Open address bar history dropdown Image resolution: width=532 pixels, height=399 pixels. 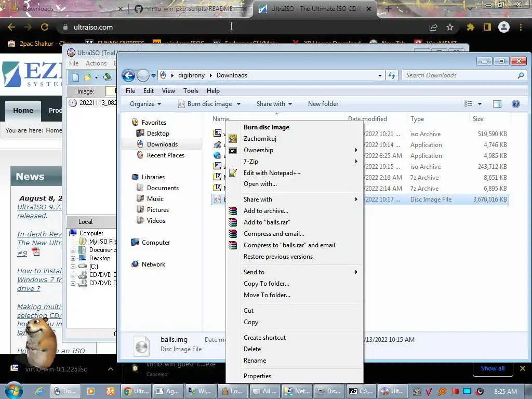380,76
